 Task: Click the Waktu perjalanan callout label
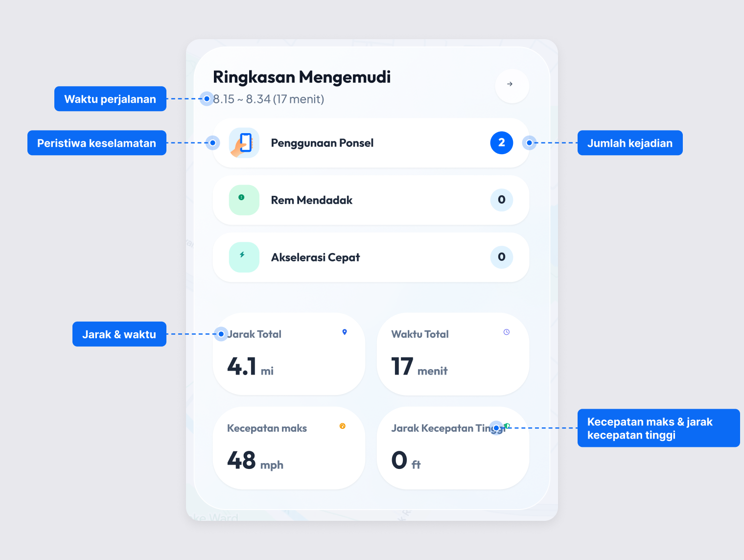click(110, 99)
